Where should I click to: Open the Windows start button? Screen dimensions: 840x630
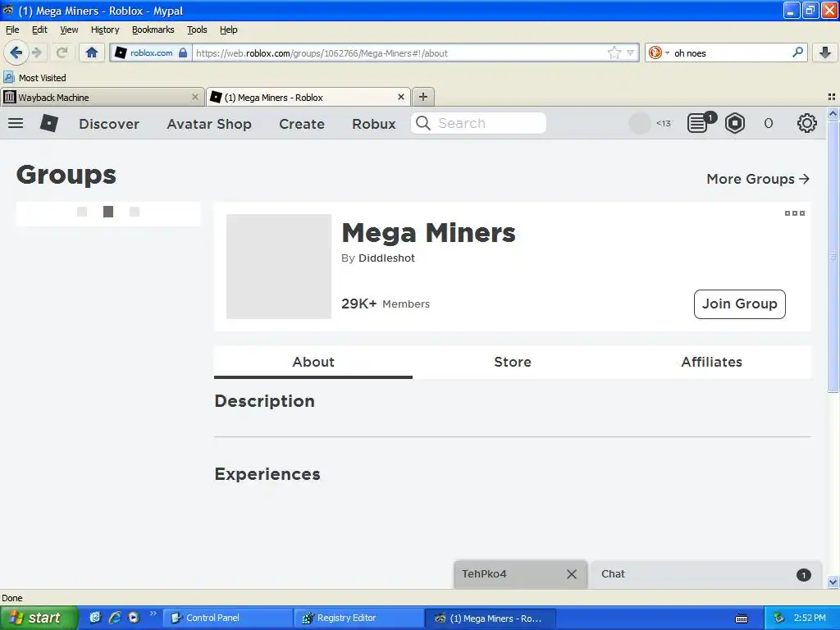point(39,618)
